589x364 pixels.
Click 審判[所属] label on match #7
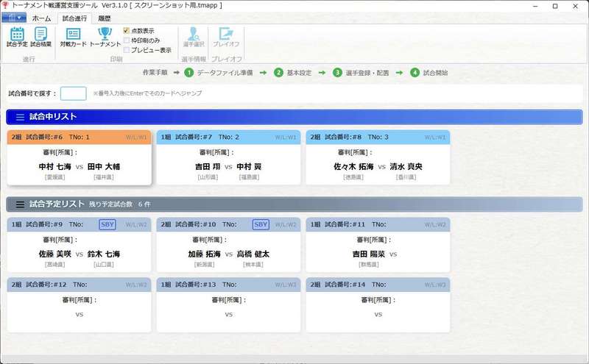pyautogui.click(x=216, y=152)
